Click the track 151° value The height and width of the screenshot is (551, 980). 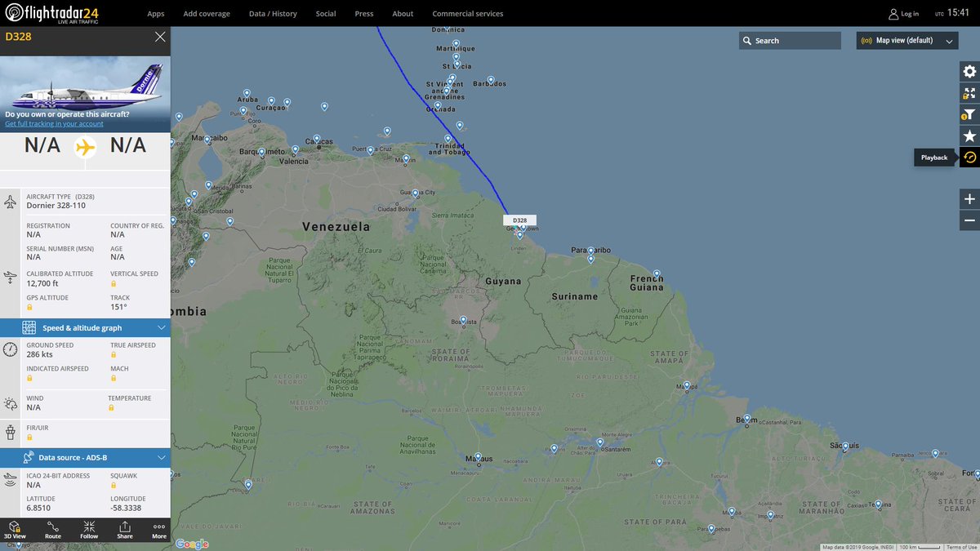click(x=118, y=308)
